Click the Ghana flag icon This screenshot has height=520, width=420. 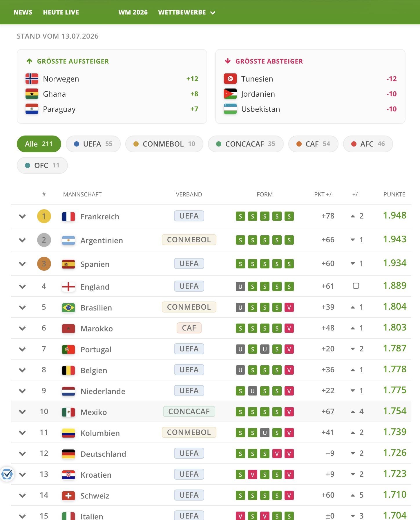coord(32,94)
